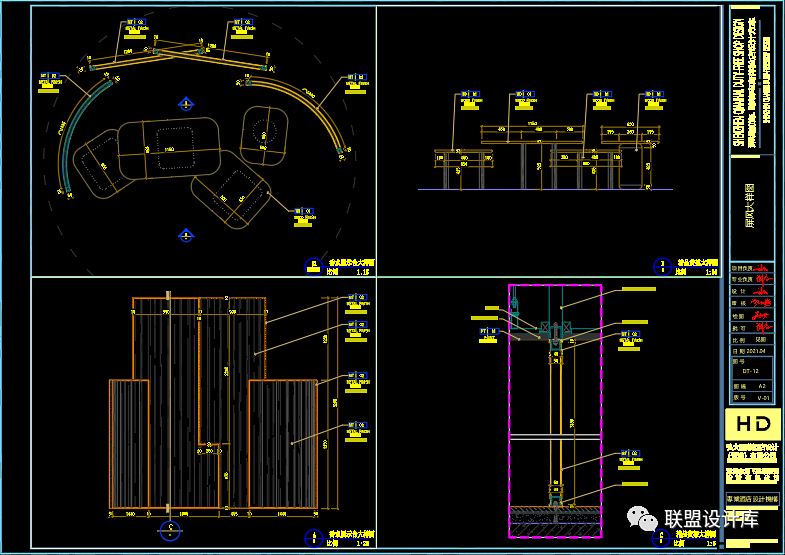Click the table elevation view title circle
This screenshot has width=785, height=555.
pos(661,266)
